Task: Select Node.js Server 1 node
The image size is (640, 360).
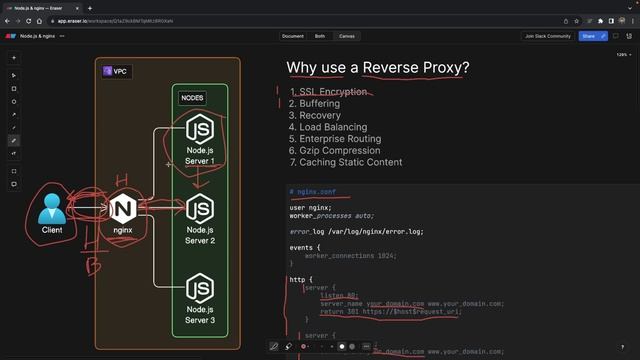Action: pyautogui.click(x=200, y=140)
